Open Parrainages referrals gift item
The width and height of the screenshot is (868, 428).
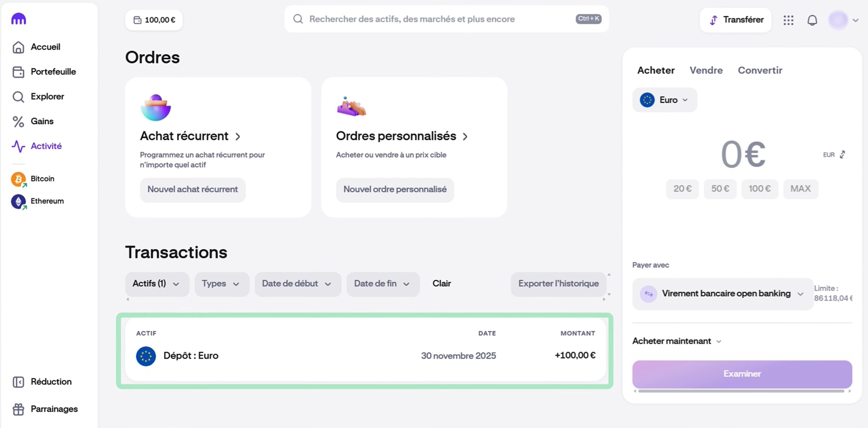pyautogui.click(x=45, y=409)
